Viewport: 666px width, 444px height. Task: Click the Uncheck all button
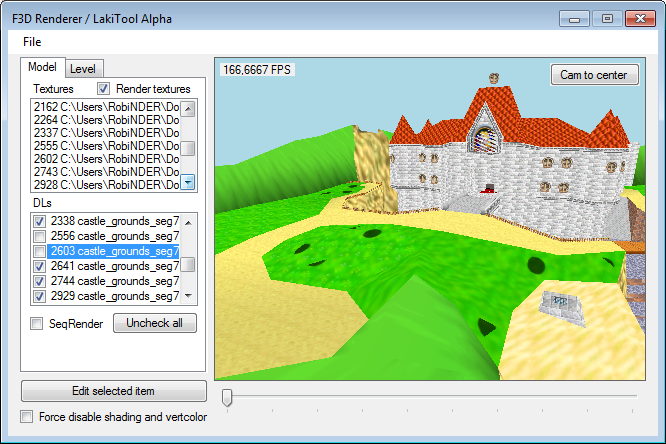pyautogui.click(x=155, y=323)
